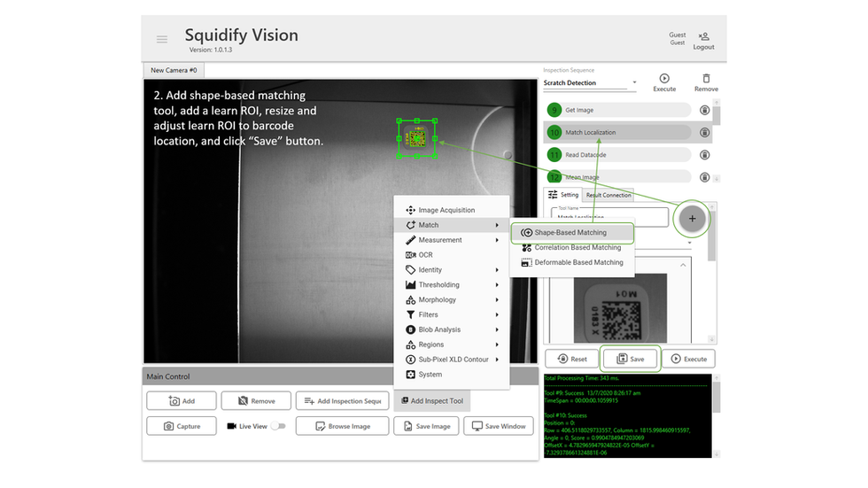Click the Capture button

pos(182,426)
